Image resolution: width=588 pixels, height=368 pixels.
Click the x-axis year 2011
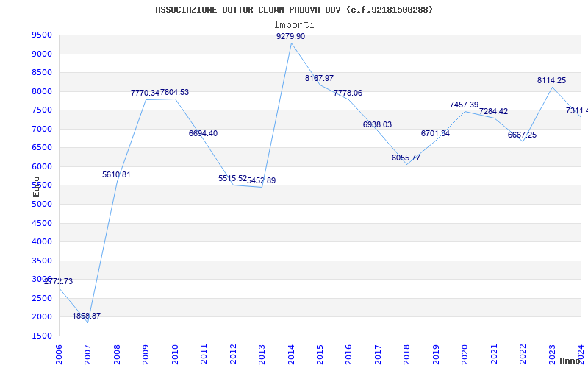coord(204,354)
